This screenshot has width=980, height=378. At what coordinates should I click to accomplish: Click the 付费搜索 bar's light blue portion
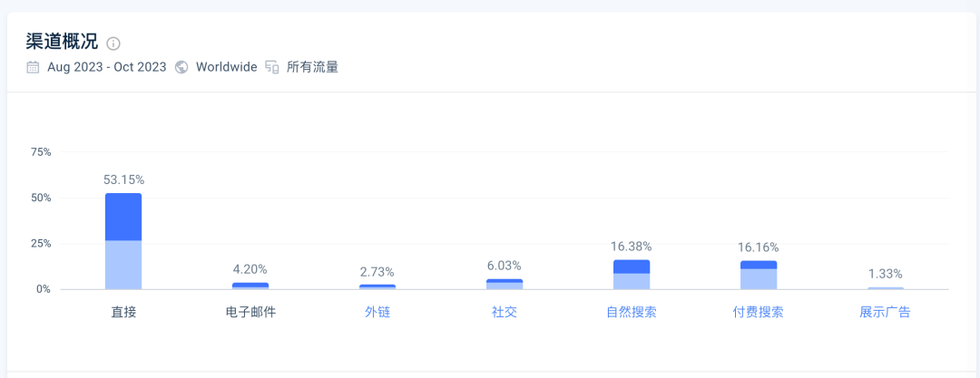(758, 279)
